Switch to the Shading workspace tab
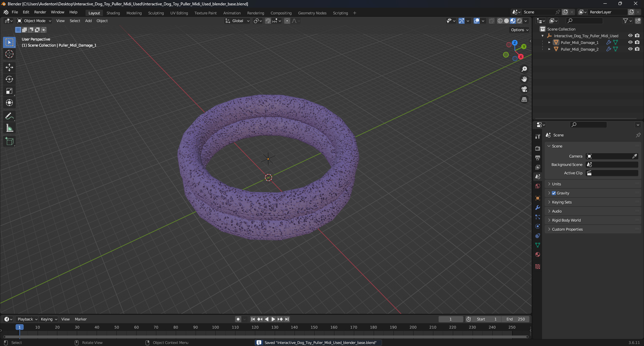This screenshot has height=346, width=644. pyautogui.click(x=113, y=13)
